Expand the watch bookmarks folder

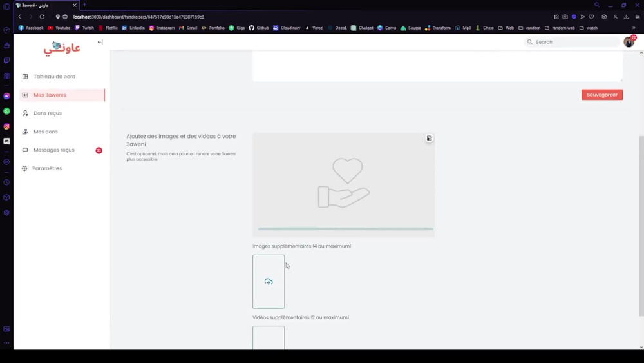(588, 28)
